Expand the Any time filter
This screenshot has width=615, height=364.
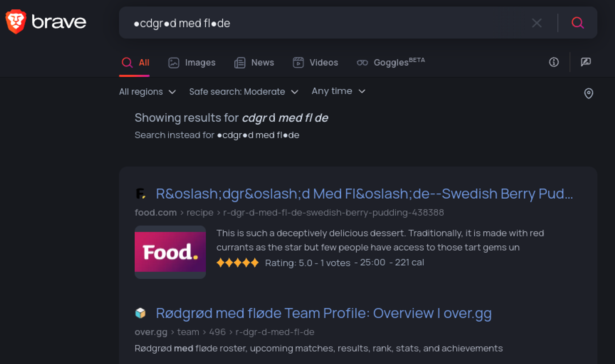tap(338, 91)
